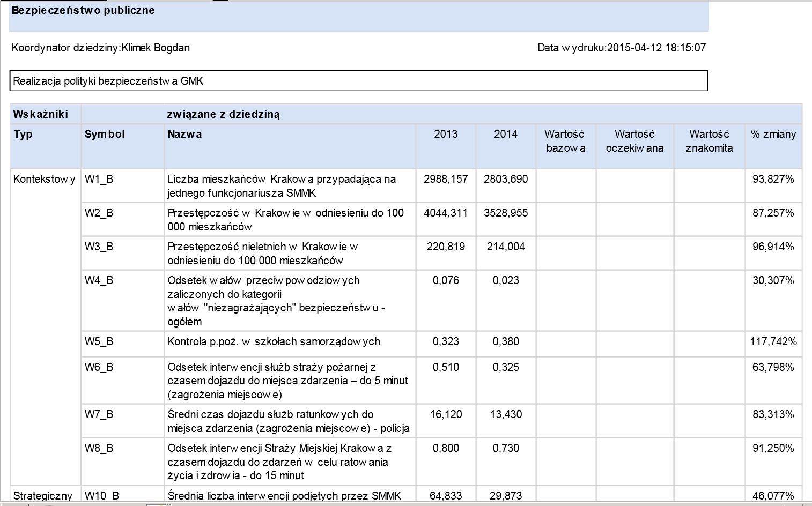Click the 2014 value 0,380
This screenshot has height=506, width=812.
tap(506, 341)
